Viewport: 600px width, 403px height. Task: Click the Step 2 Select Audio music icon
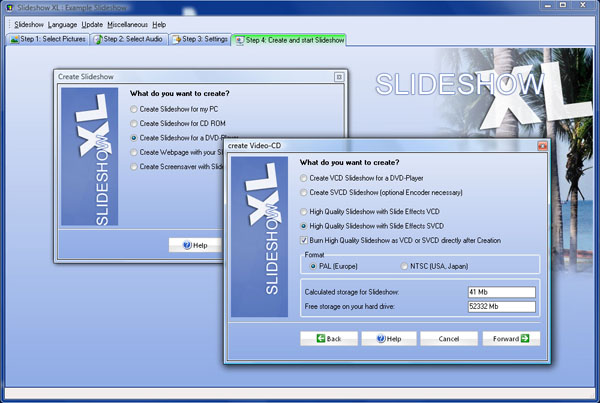(x=98, y=39)
